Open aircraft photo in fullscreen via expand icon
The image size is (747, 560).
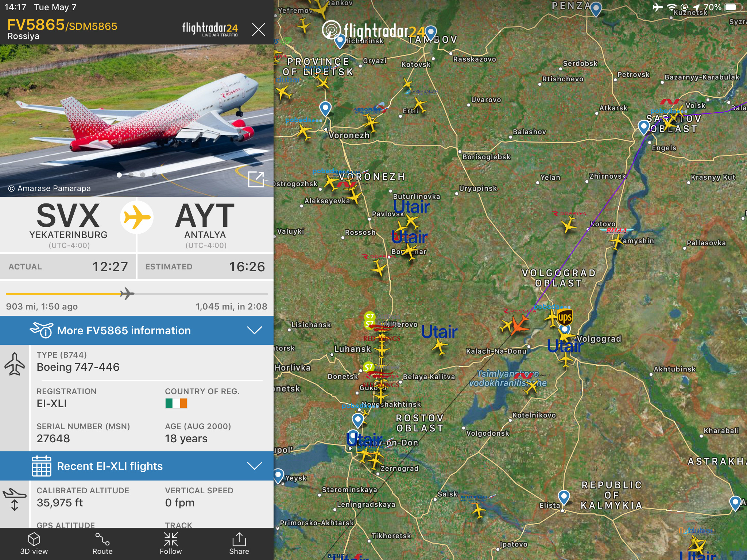pos(256,179)
